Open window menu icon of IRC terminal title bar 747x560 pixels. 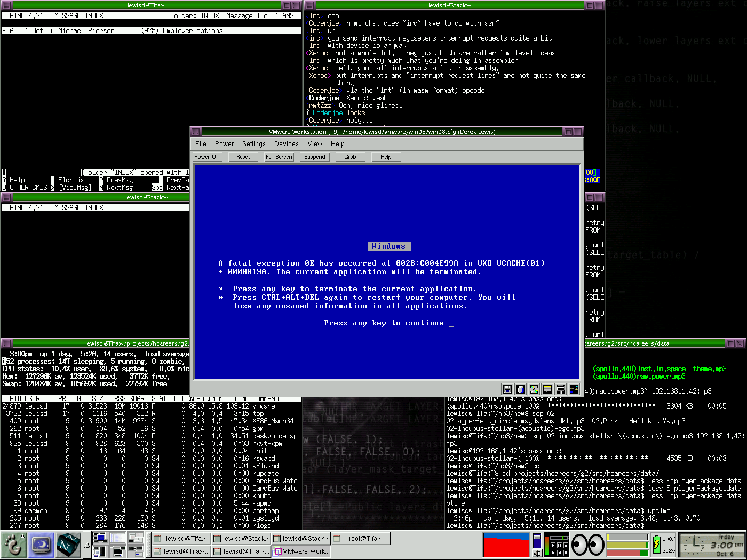[x=308, y=5]
